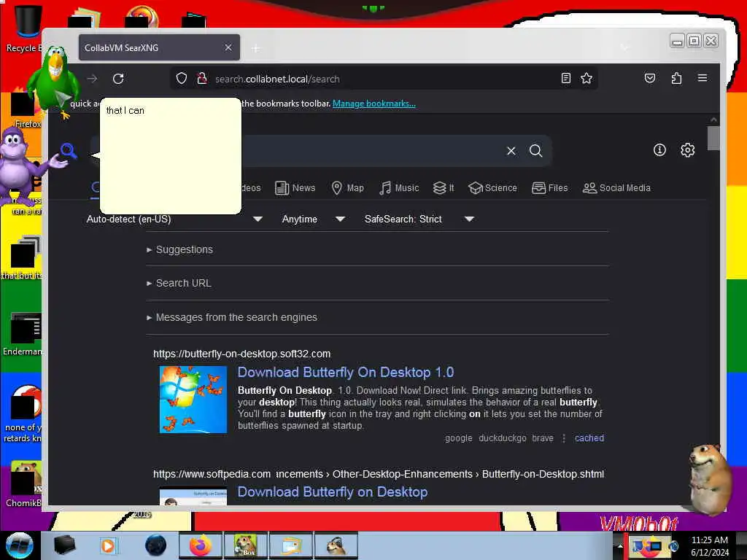Submit search with the magnifier button
This screenshot has height=560, width=747.
tap(536, 151)
